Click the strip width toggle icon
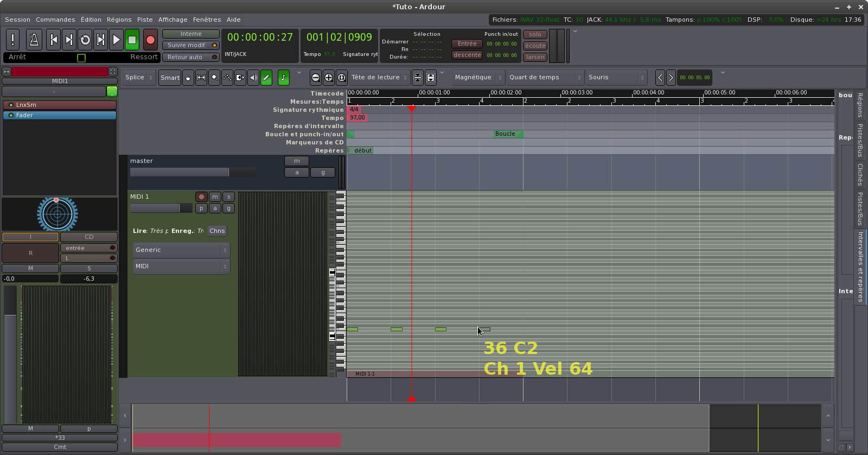This screenshot has height=455, width=868. tap(7, 72)
